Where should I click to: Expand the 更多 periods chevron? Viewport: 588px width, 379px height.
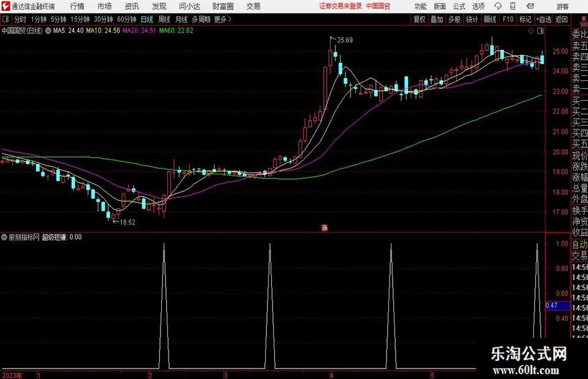coord(230,19)
